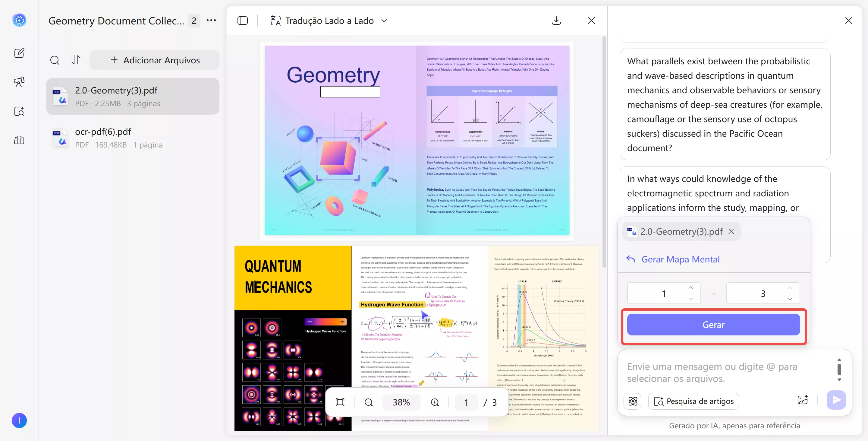Toggle Pesquisa de artigos mode
This screenshot has width=868, height=441.
(x=693, y=401)
